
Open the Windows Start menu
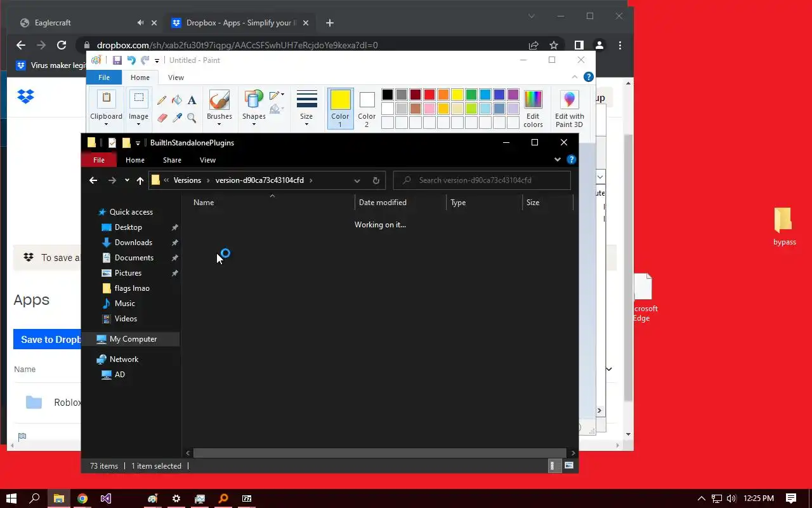click(11, 498)
